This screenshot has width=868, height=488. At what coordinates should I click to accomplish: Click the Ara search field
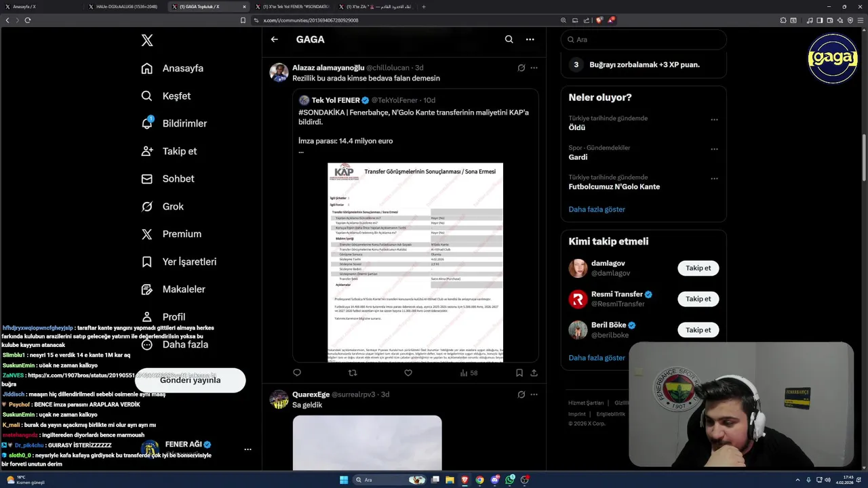(x=644, y=39)
